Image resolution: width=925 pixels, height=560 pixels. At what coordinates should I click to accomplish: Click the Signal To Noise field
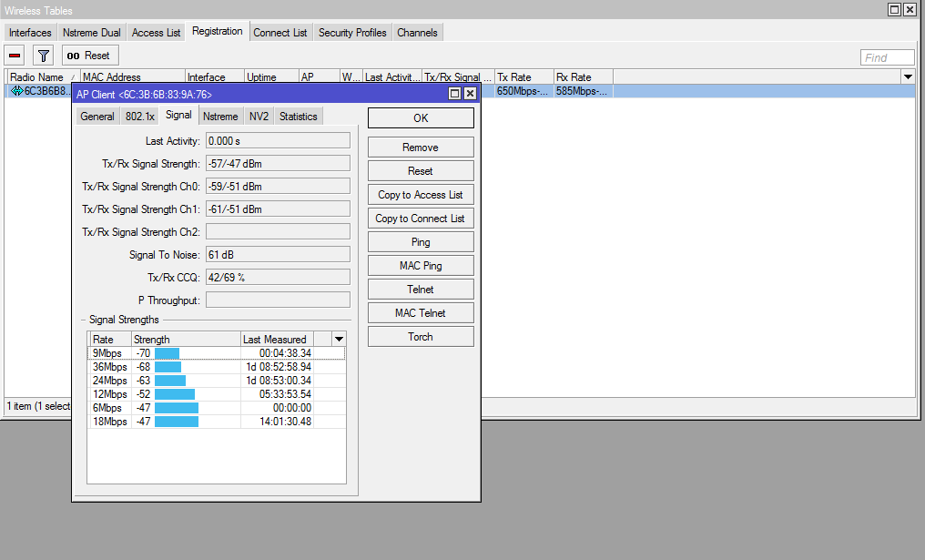pyautogui.click(x=278, y=255)
